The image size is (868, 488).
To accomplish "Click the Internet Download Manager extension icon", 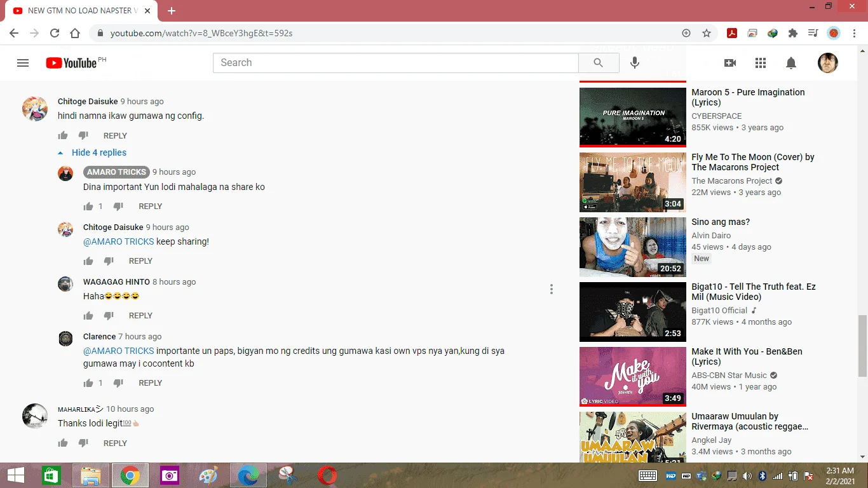I will [x=773, y=33].
